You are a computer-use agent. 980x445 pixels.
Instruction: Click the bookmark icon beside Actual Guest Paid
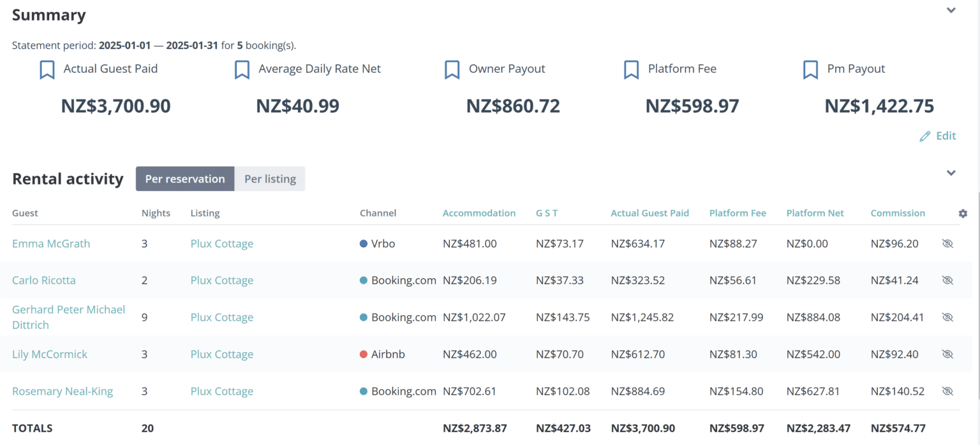pyautogui.click(x=47, y=69)
